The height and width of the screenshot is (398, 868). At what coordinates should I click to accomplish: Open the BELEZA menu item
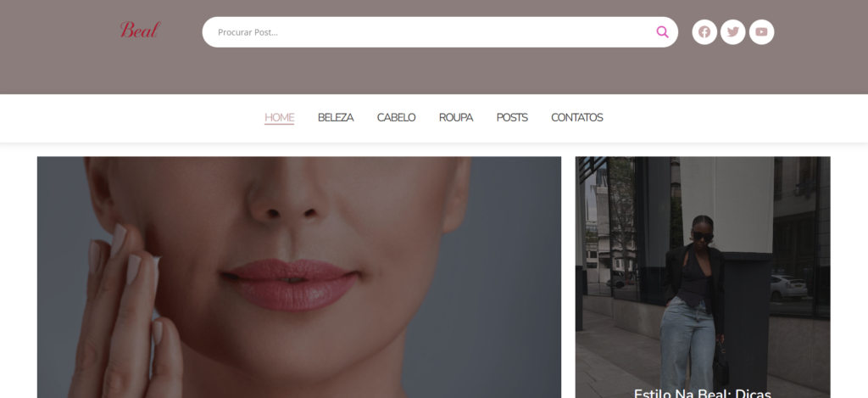336,117
